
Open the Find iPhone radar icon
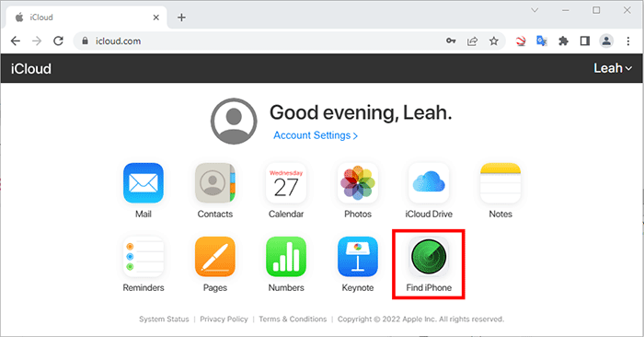(x=429, y=257)
